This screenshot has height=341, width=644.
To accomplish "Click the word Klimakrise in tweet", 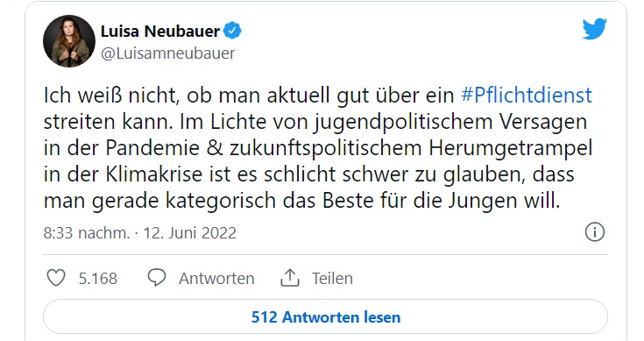I will click(x=154, y=174).
